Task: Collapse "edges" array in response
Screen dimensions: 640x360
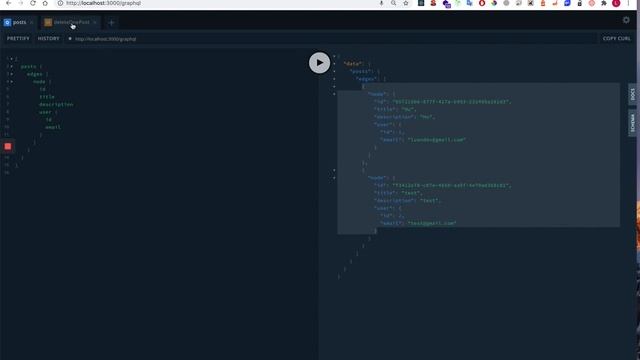Action: tap(334, 79)
